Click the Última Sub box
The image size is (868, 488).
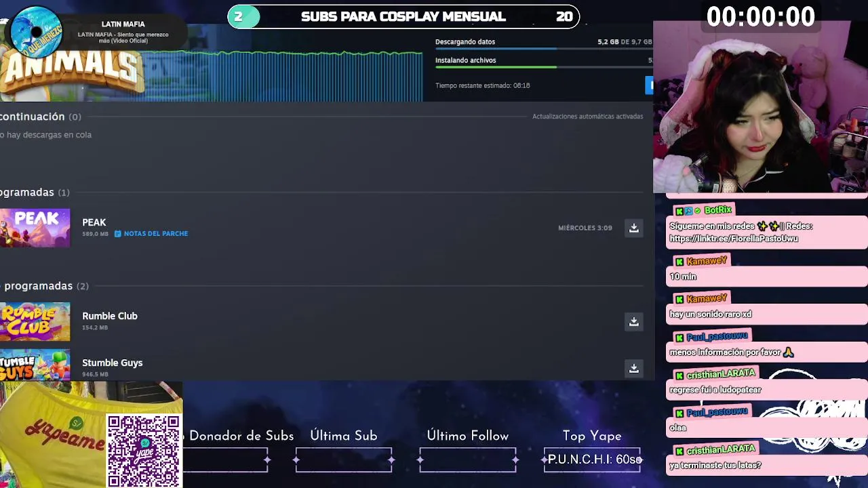pyautogui.click(x=344, y=460)
